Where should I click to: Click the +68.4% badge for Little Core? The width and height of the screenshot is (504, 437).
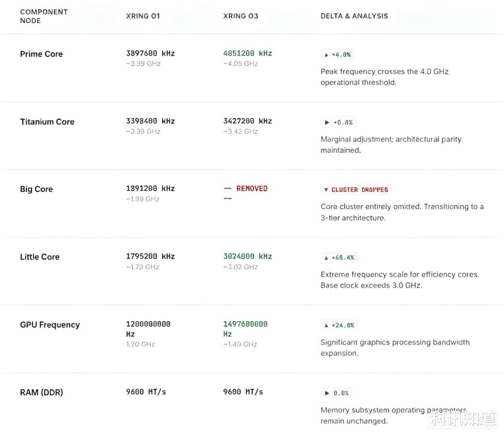point(339,257)
